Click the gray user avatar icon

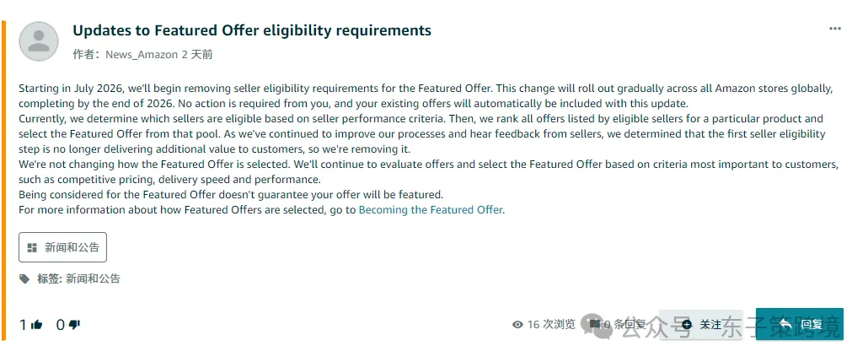(x=39, y=41)
